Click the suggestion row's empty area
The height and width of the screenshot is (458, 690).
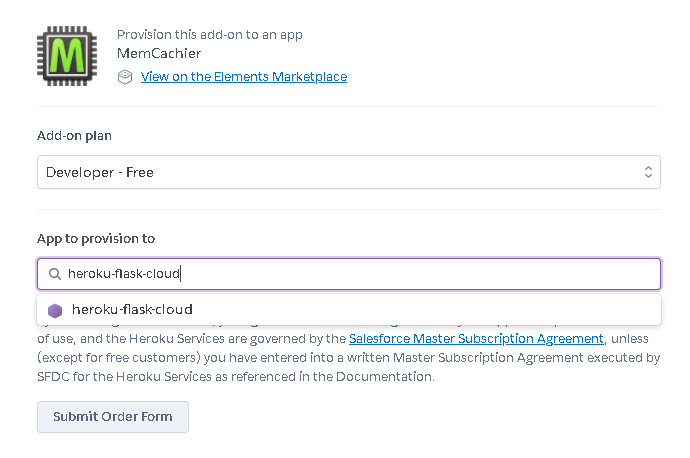(427, 310)
